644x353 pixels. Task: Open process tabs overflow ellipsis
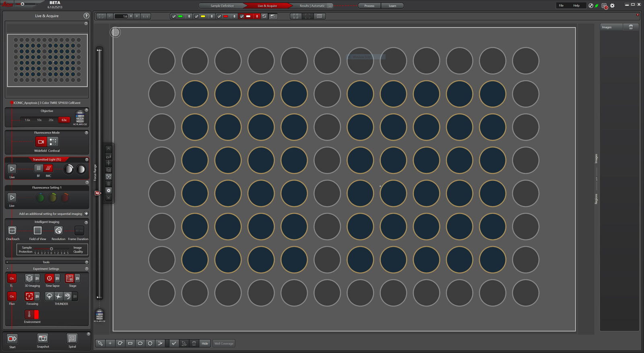330,6
